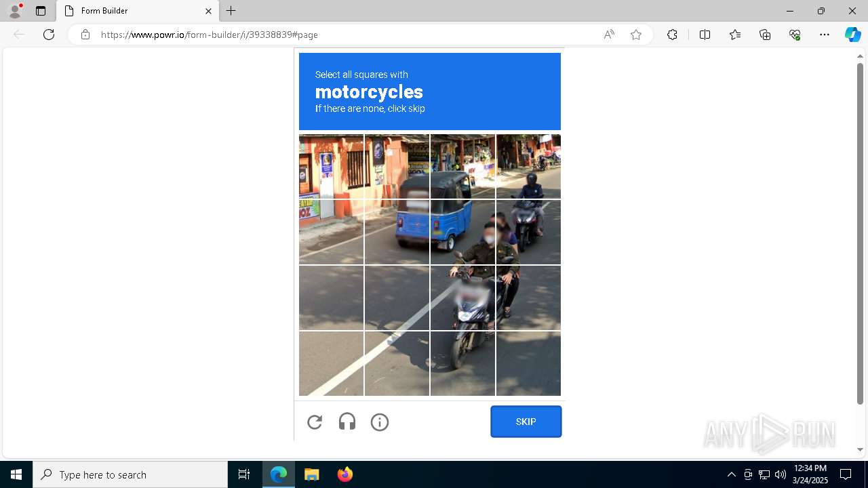Click the scrollbar down arrow
868x488 pixels.
(x=860, y=449)
